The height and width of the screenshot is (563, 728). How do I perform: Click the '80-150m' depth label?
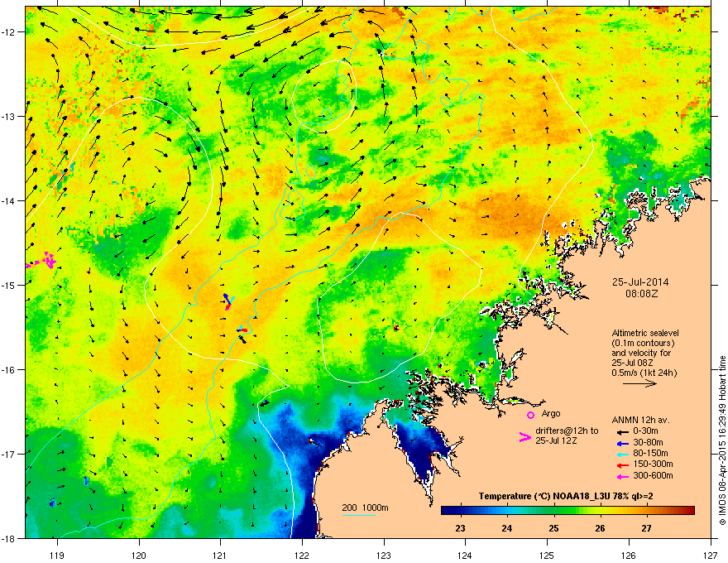point(650,453)
